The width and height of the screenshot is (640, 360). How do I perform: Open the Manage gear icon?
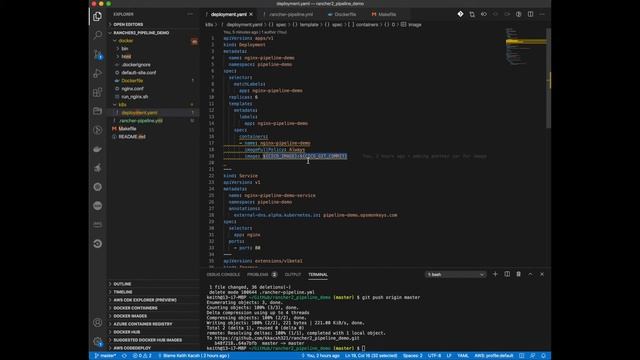pos(98,341)
